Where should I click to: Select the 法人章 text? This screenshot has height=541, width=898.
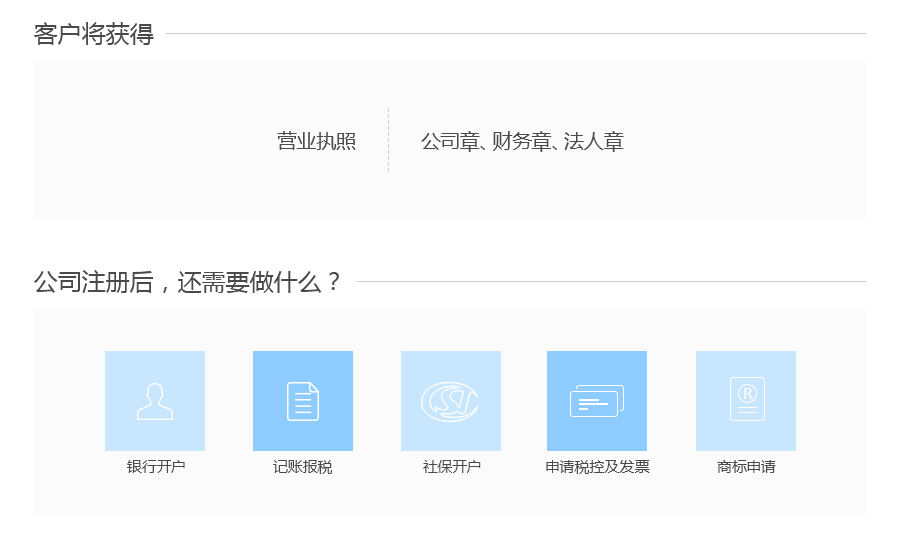pos(594,142)
